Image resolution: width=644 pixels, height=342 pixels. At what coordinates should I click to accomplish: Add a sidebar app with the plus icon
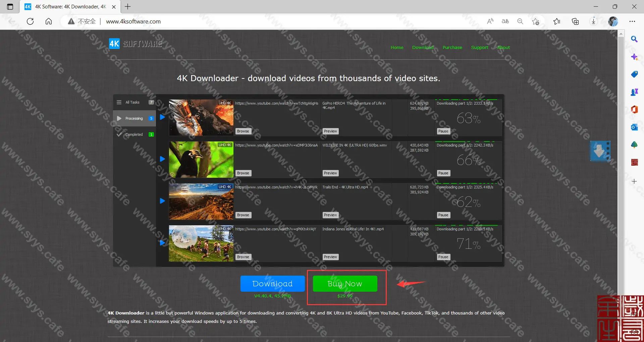pos(634,181)
